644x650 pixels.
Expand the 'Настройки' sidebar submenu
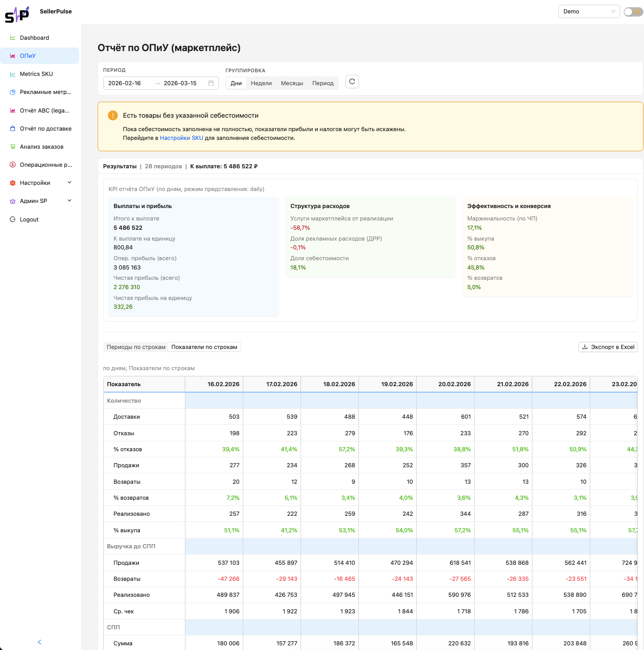tap(69, 183)
